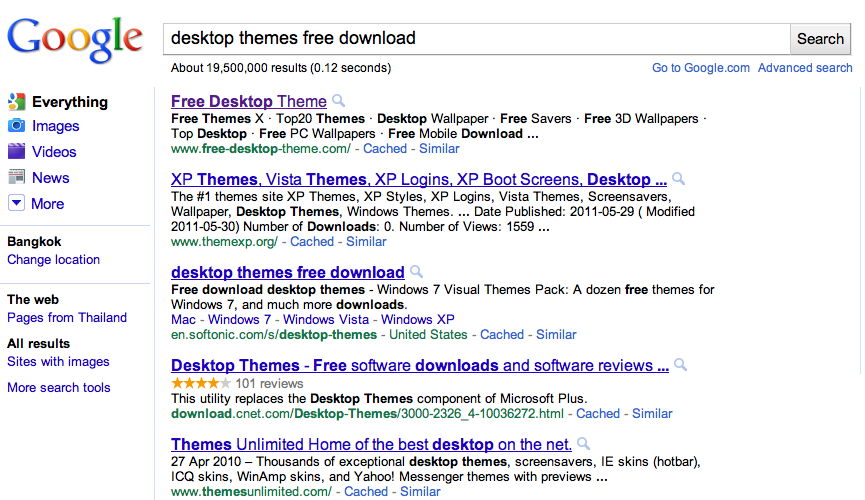This screenshot has height=500, width=865.
Task: Click the Windows XP sublink
Action: pos(418,320)
